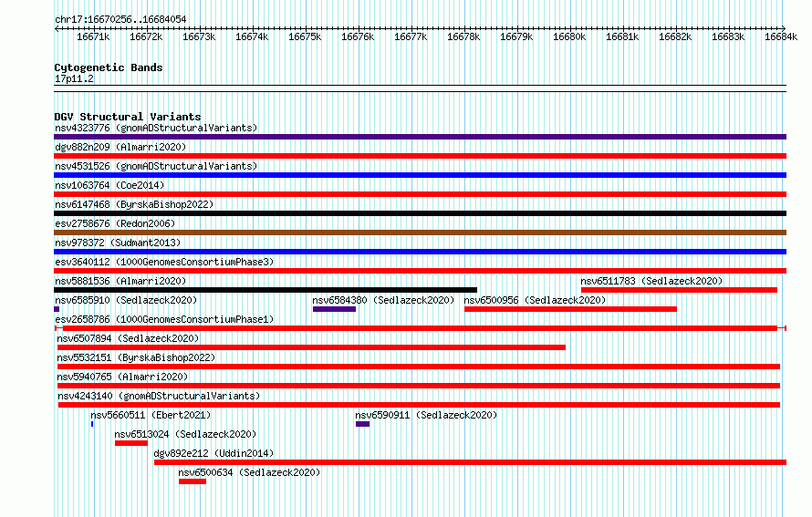Click the red nsv6511783 variant bar
Screen dimensions: 812x517
(x=679, y=290)
